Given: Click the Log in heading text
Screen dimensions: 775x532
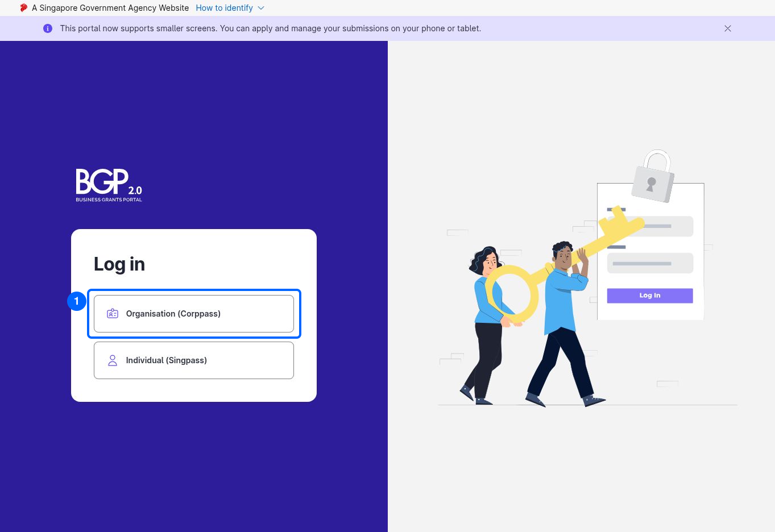Looking at the screenshot, I should point(119,264).
